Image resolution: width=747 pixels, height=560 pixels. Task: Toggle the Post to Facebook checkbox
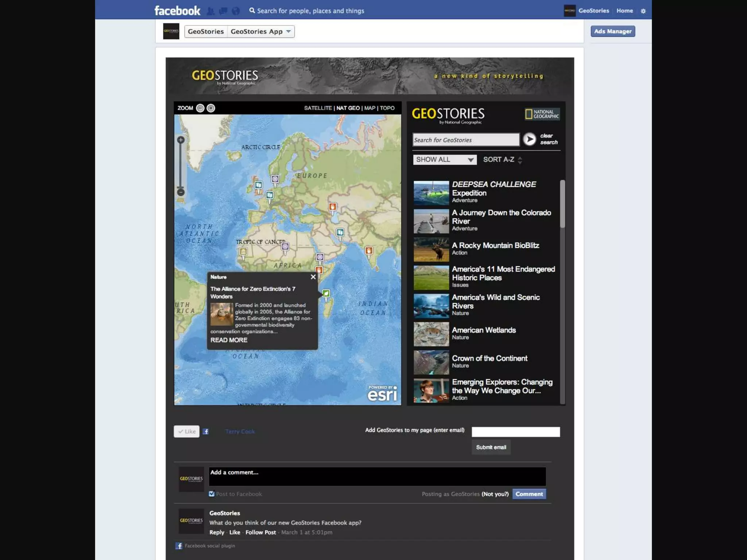[x=212, y=494]
